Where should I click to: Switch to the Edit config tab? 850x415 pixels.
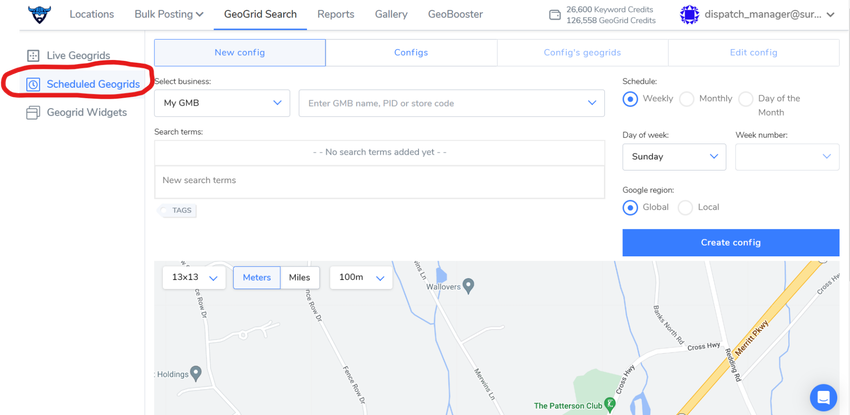coord(754,53)
